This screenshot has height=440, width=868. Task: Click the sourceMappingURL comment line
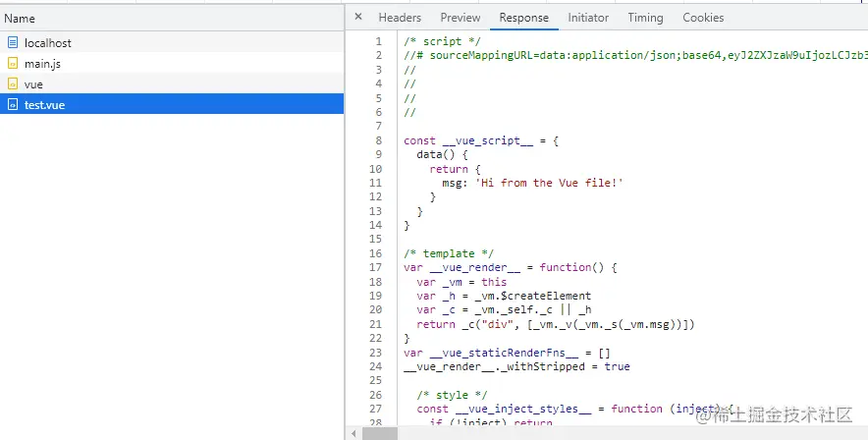(635, 55)
